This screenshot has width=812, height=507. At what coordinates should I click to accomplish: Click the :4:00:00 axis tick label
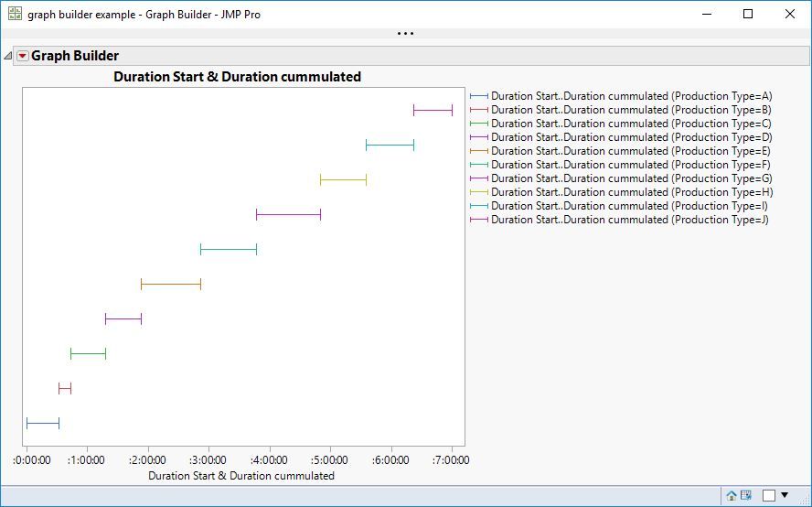point(269,460)
